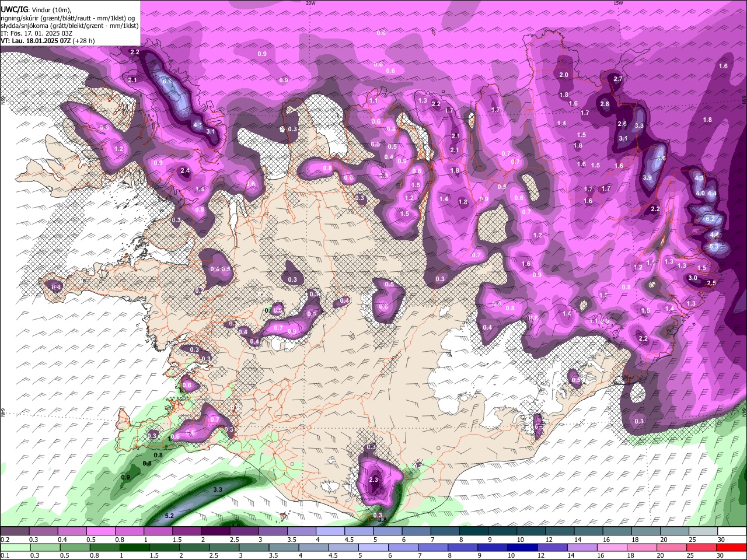Click the '1.5' label under the top legend row
The height and width of the screenshot is (560, 747).
177,540
